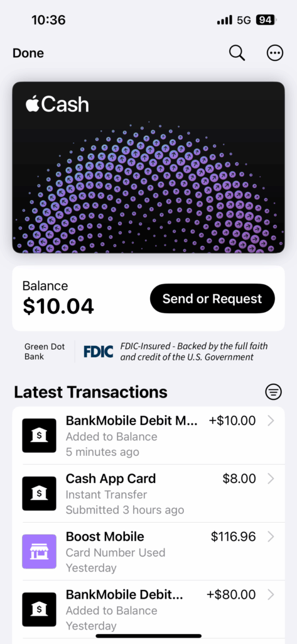
Task: Tap the $10.04 balance amount
Action: (58, 306)
